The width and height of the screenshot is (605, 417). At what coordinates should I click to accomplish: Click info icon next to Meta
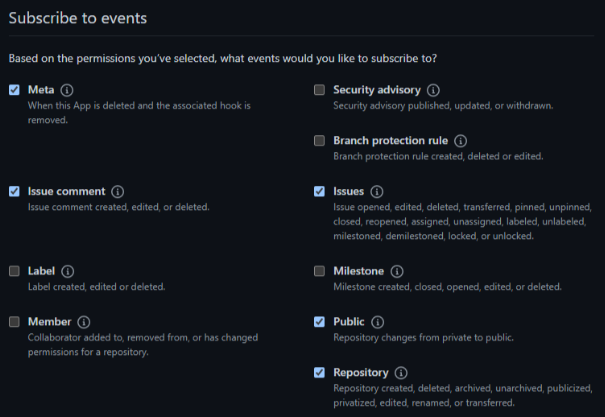tap(67, 90)
